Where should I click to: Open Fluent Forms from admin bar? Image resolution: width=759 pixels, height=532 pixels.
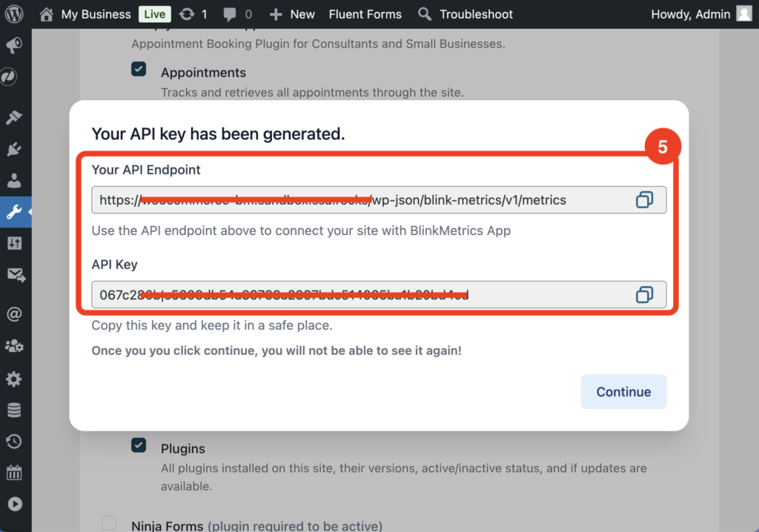click(x=365, y=14)
